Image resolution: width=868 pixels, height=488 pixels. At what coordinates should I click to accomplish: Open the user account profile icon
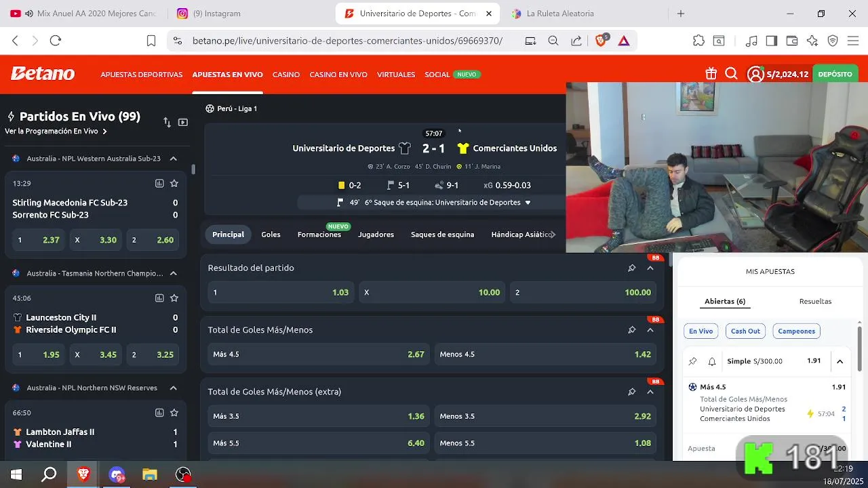pos(755,74)
